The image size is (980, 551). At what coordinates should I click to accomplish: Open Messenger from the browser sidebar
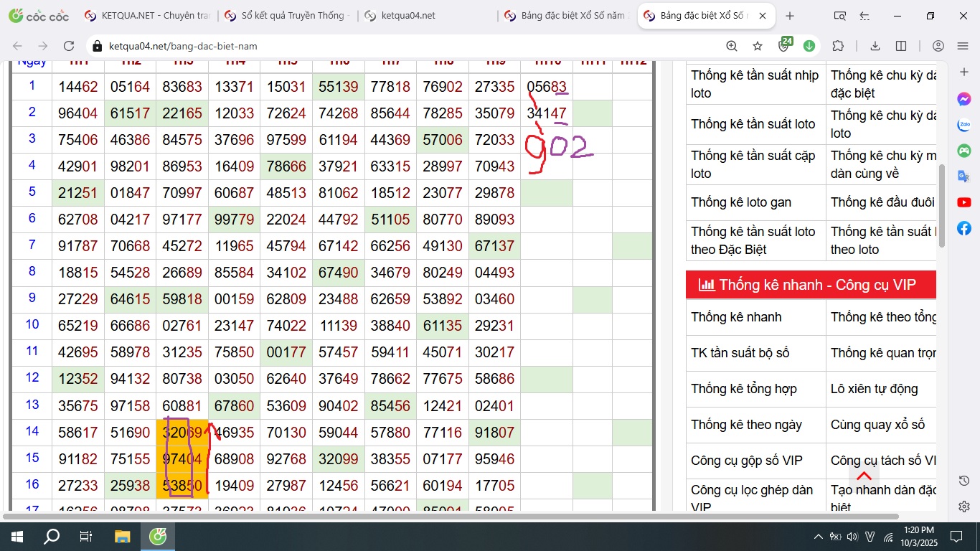[x=964, y=100]
